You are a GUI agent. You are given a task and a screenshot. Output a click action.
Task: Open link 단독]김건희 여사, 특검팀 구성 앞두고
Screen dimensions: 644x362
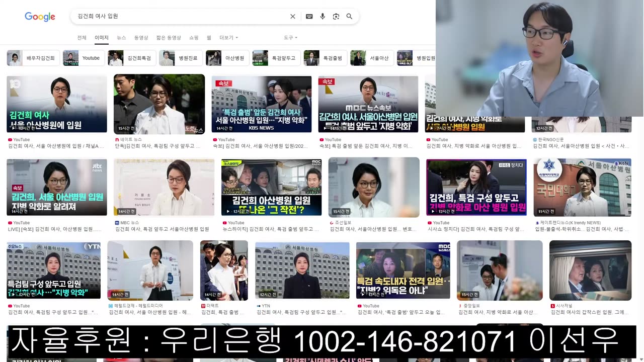click(x=158, y=146)
